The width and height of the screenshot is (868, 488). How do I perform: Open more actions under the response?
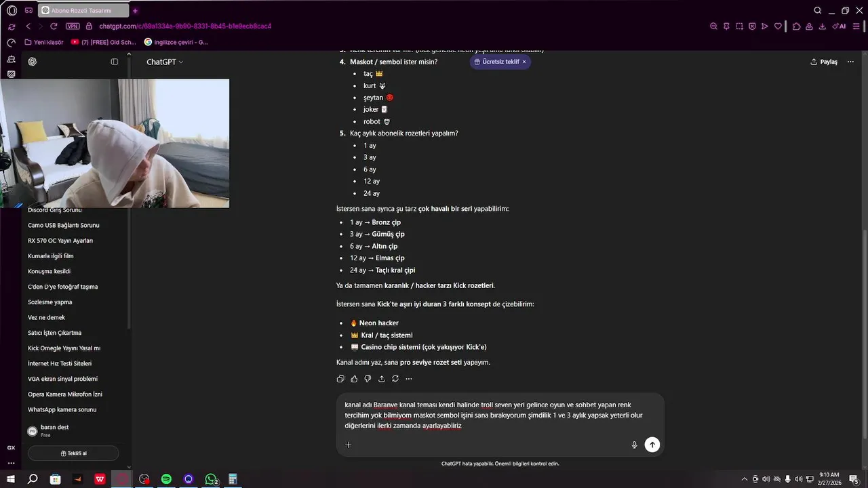408,379
